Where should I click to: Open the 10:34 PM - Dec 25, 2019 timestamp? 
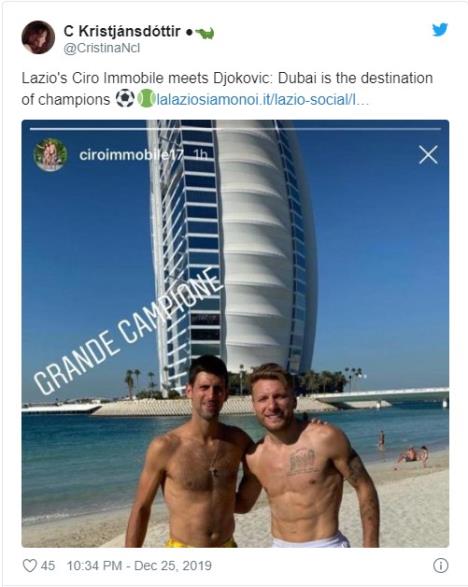(139, 565)
